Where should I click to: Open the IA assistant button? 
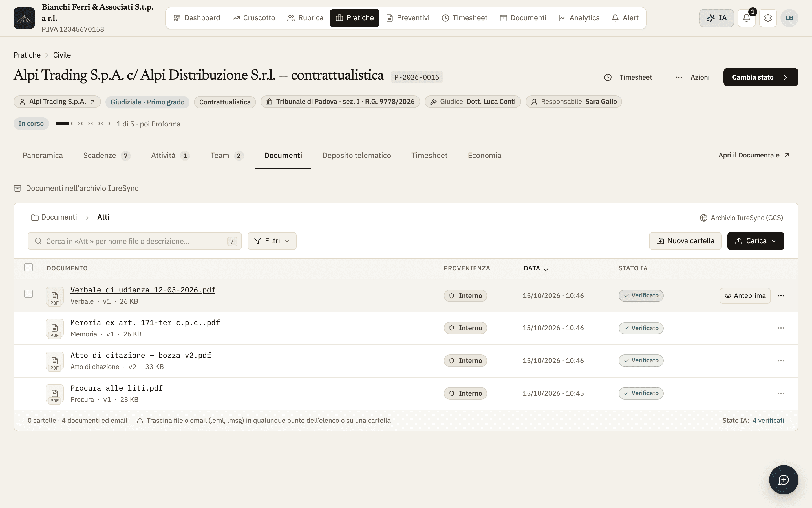(x=716, y=18)
